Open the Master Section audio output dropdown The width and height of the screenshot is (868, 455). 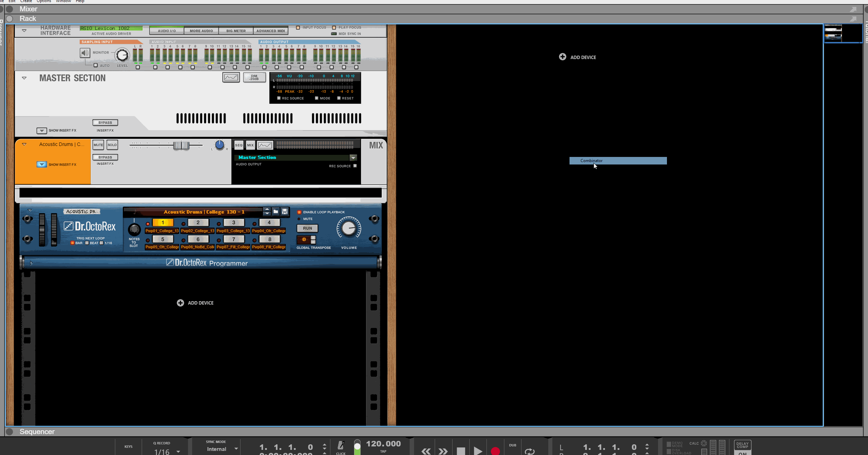[353, 158]
